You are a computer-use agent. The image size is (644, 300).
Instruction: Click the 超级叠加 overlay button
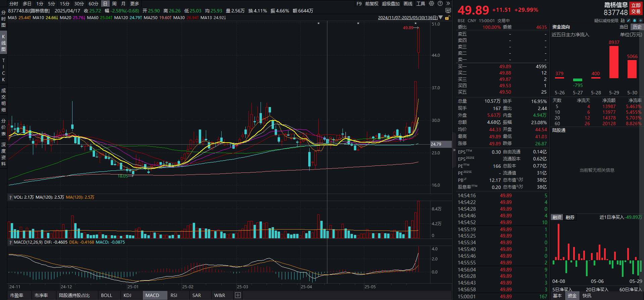pos(390,4)
